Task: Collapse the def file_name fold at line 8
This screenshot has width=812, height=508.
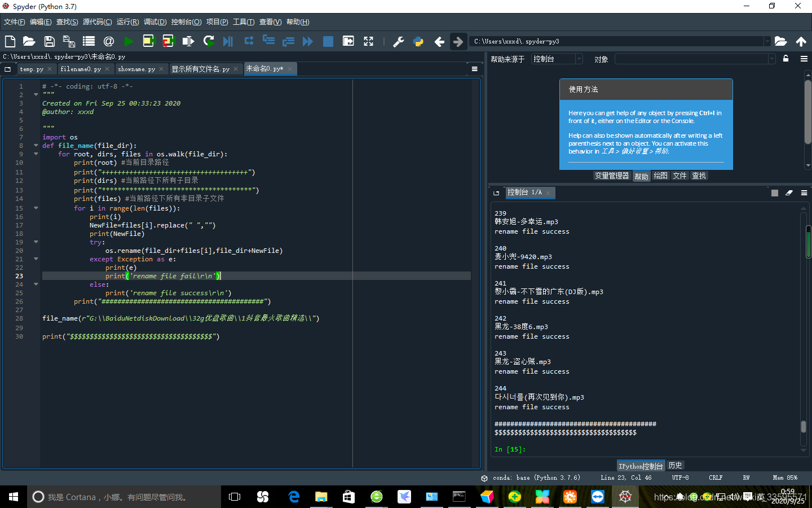Action: pos(36,146)
